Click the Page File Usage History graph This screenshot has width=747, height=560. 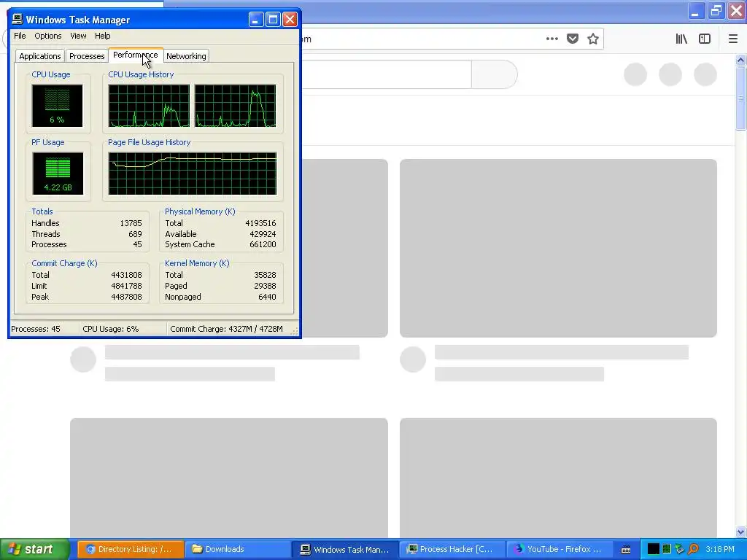click(193, 174)
